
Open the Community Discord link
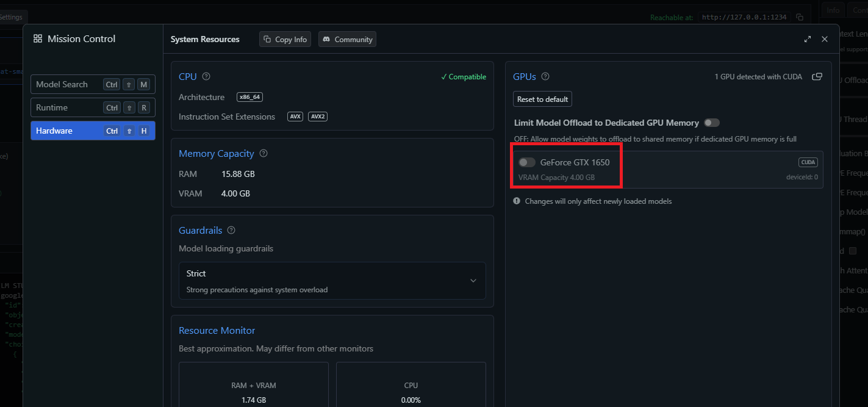tap(347, 39)
